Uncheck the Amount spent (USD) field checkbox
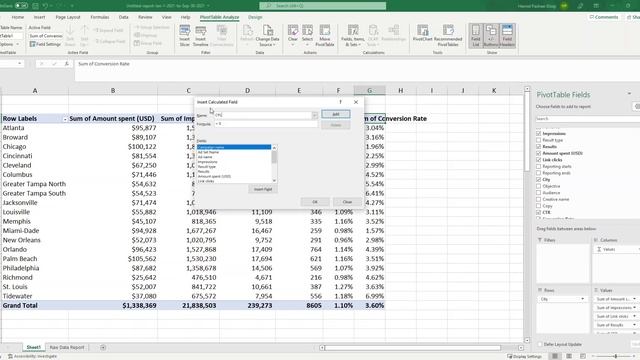 tap(538, 153)
